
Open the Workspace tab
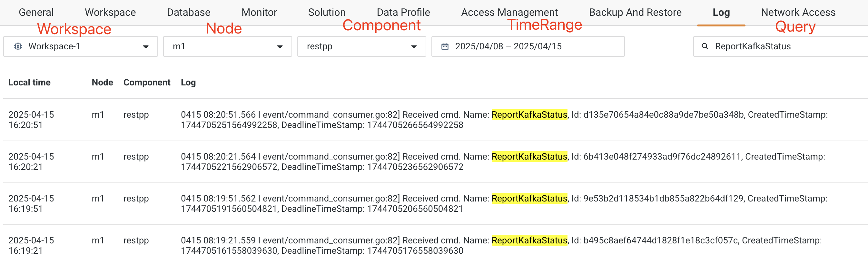110,13
